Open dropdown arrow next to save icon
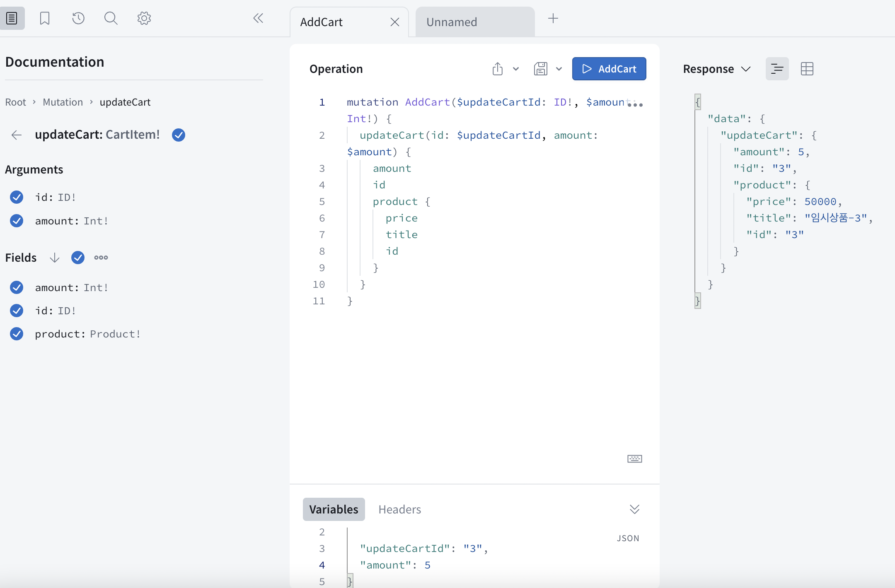895x588 pixels. point(559,69)
